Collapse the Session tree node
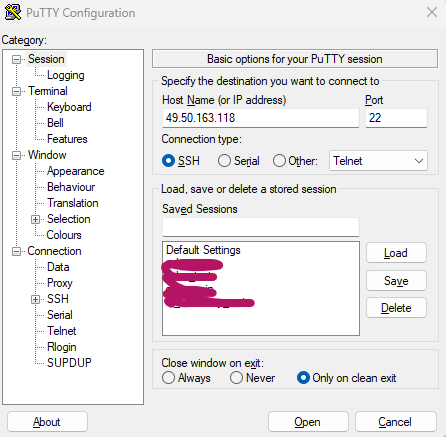The height and width of the screenshot is (437, 446). coord(16,59)
